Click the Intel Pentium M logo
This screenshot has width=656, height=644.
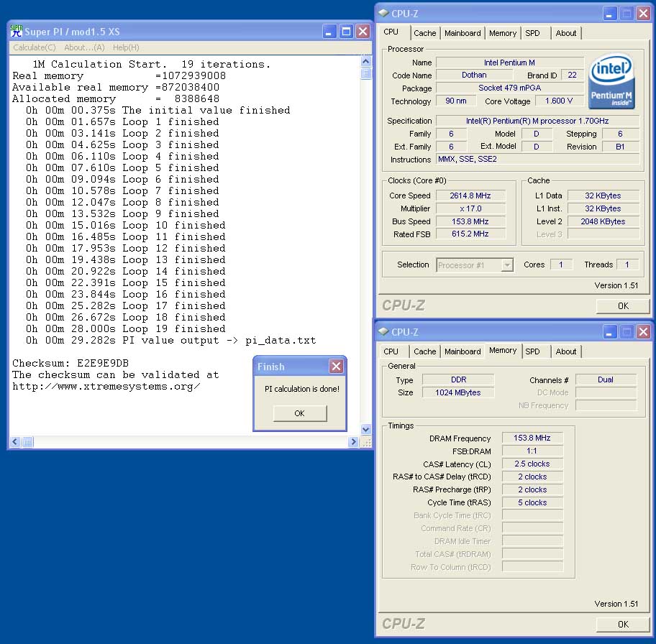(611, 81)
